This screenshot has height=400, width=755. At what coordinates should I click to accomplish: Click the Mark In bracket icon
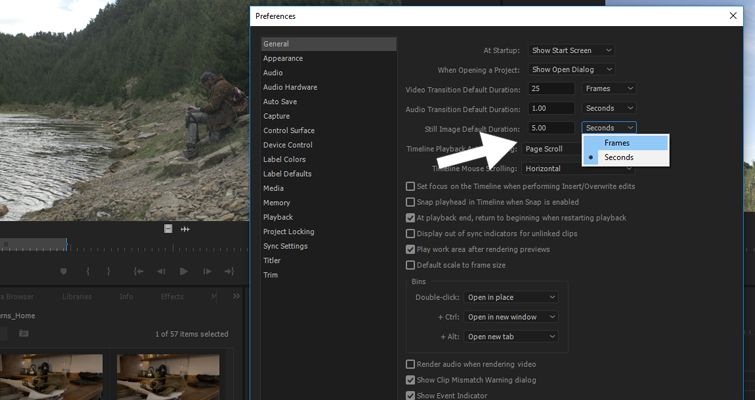click(88, 271)
